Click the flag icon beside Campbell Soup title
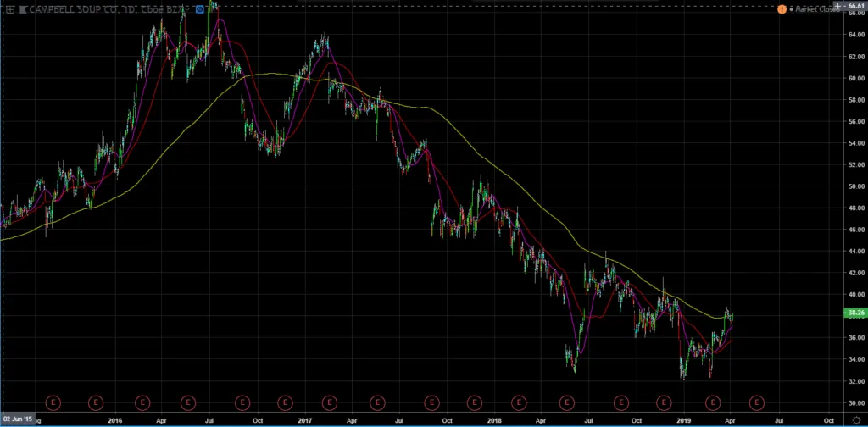The height and width of the screenshot is (427, 868). [x=23, y=9]
